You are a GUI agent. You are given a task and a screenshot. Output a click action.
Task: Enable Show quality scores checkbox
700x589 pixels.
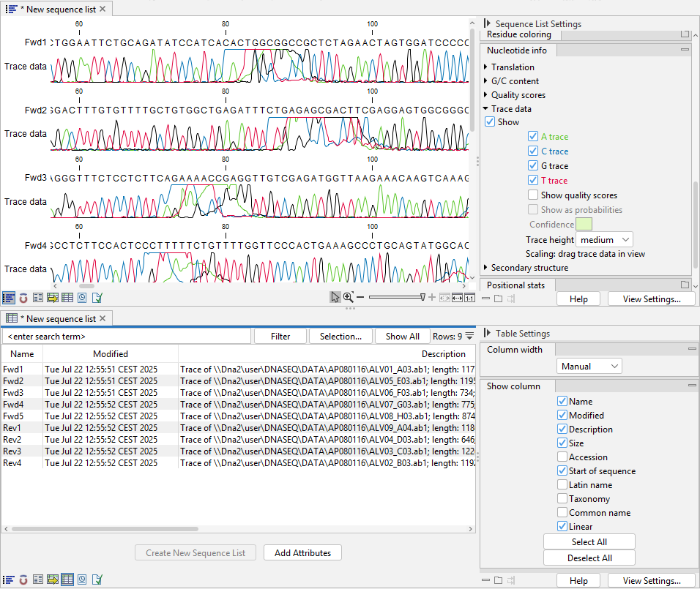(533, 195)
